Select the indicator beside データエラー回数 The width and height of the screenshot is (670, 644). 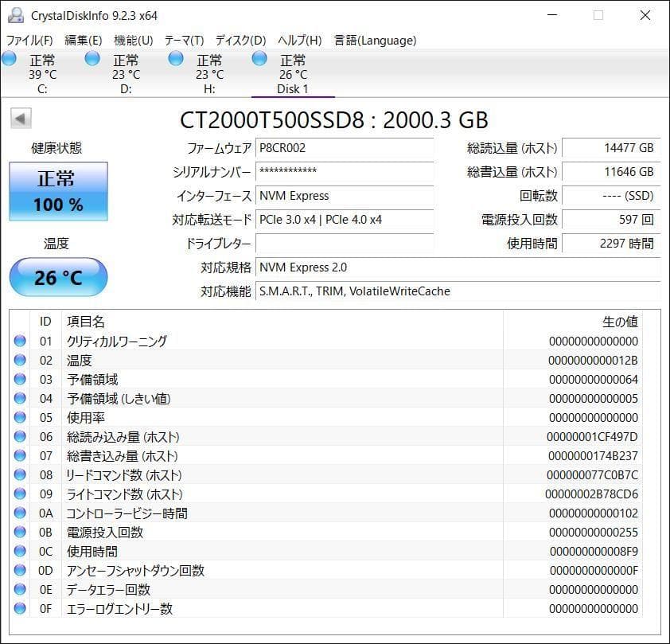click(20, 590)
